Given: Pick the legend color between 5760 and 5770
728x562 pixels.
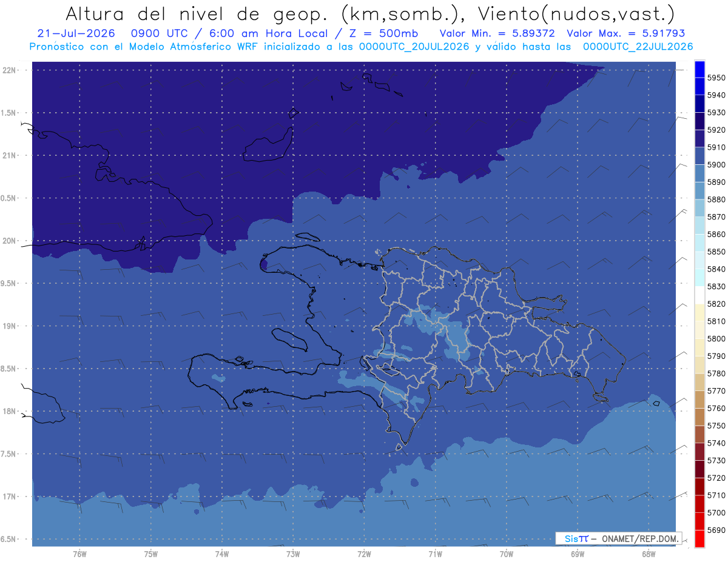Looking at the screenshot, I should (699, 400).
